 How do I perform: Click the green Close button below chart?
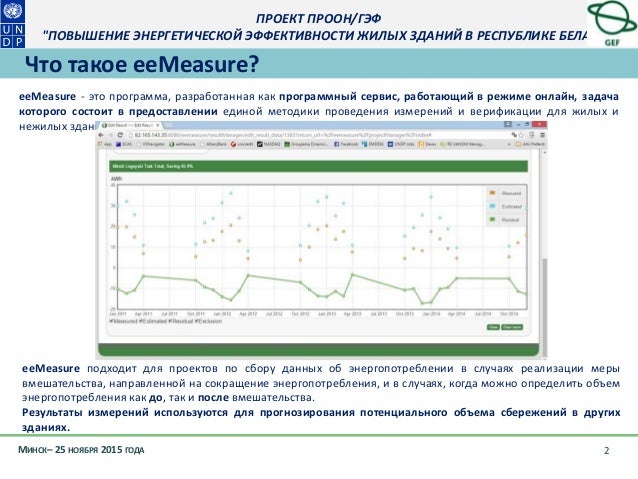point(493,327)
